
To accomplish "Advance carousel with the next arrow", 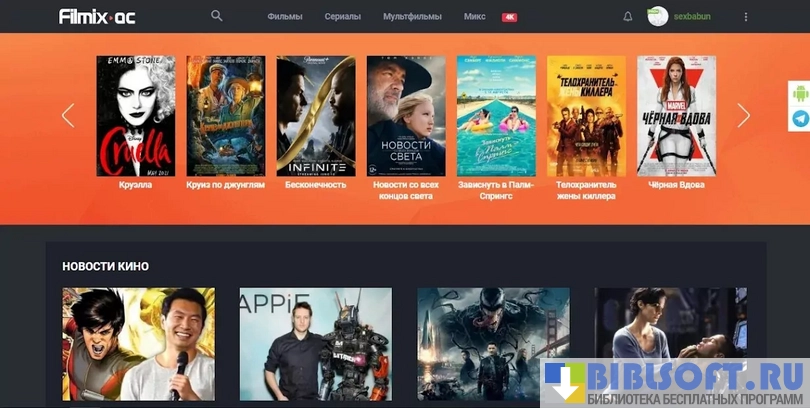I will point(743,115).
